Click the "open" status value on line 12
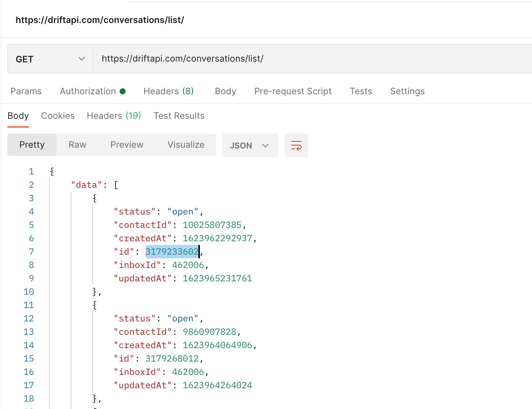The width and height of the screenshot is (532, 409). pos(183,318)
